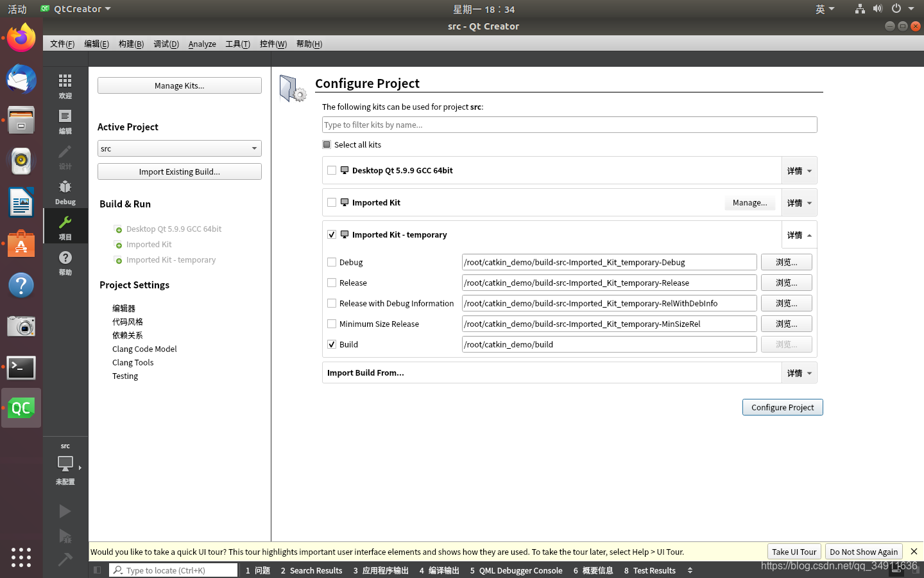Check the Imported Kit checkbox
Viewport: 924px width, 578px height.
(x=332, y=202)
